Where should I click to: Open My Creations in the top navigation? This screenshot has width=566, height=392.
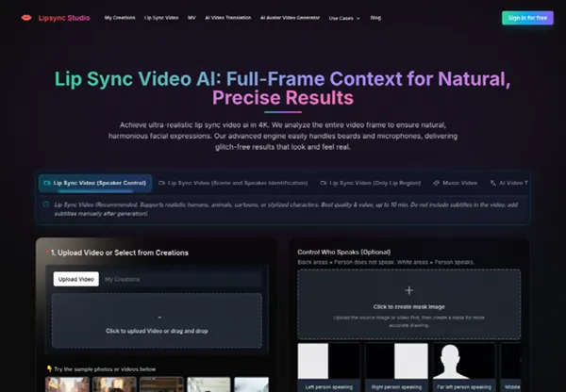click(120, 18)
